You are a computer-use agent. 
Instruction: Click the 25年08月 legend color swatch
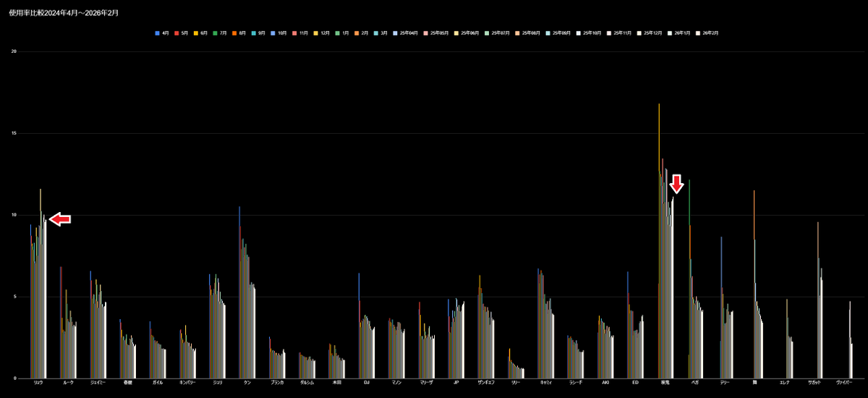pos(517,33)
